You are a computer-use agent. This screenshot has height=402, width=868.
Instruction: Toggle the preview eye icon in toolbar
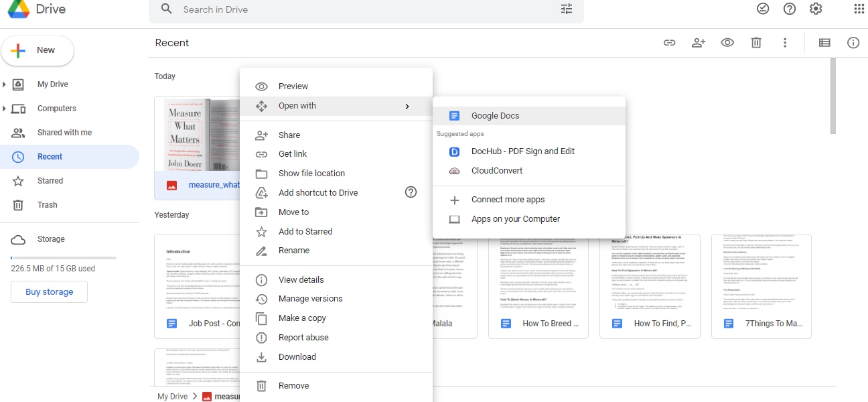[x=727, y=43]
